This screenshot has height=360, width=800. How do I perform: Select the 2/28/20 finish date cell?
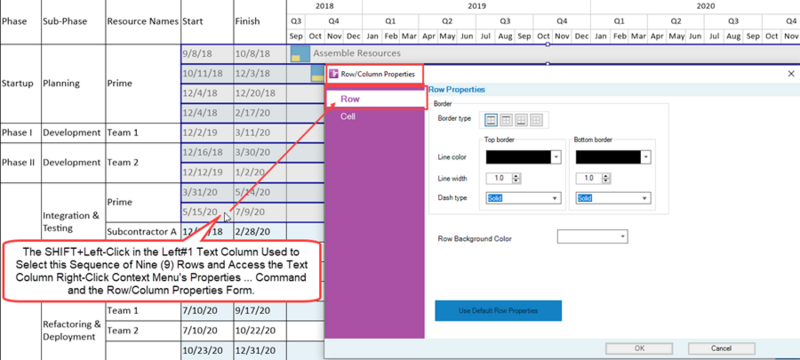tap(260, 232)
